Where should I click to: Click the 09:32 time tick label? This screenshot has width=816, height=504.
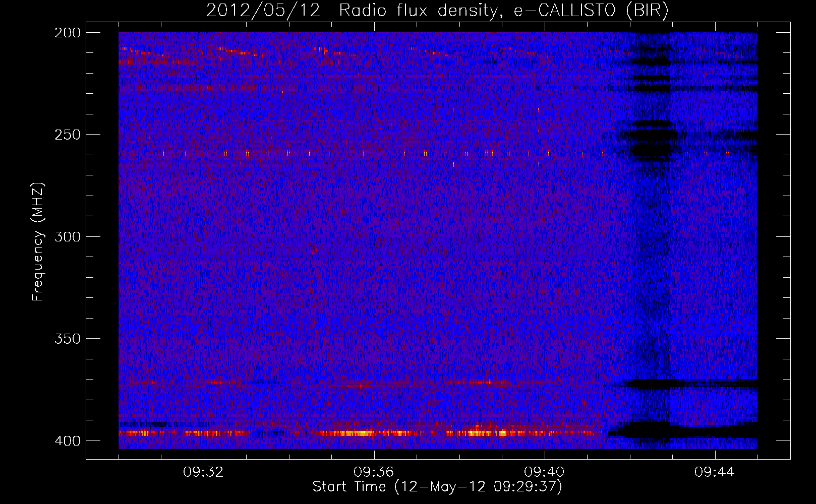coord(203,472)
